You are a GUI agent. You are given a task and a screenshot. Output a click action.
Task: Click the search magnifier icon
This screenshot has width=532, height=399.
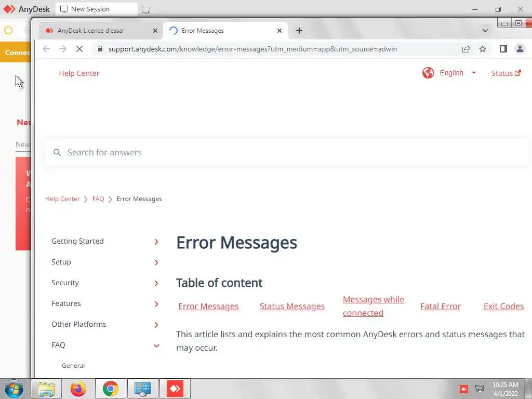[x=57, y=152]
